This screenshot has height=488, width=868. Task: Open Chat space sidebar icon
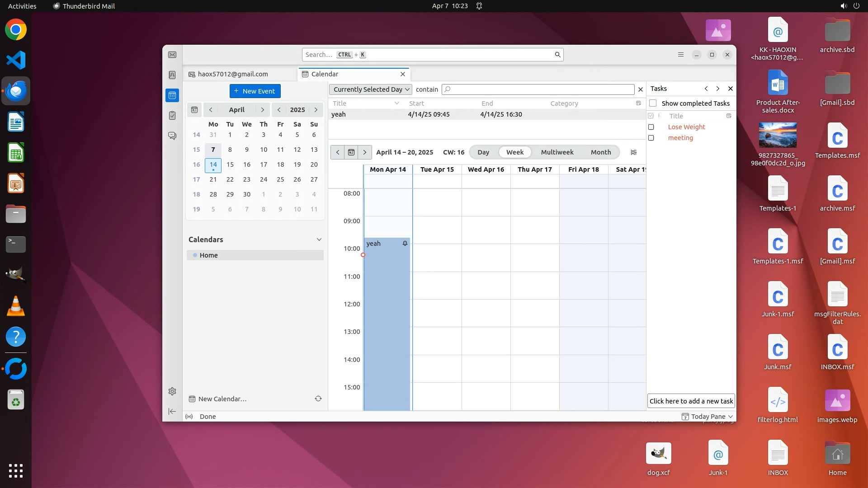point(172,136)
